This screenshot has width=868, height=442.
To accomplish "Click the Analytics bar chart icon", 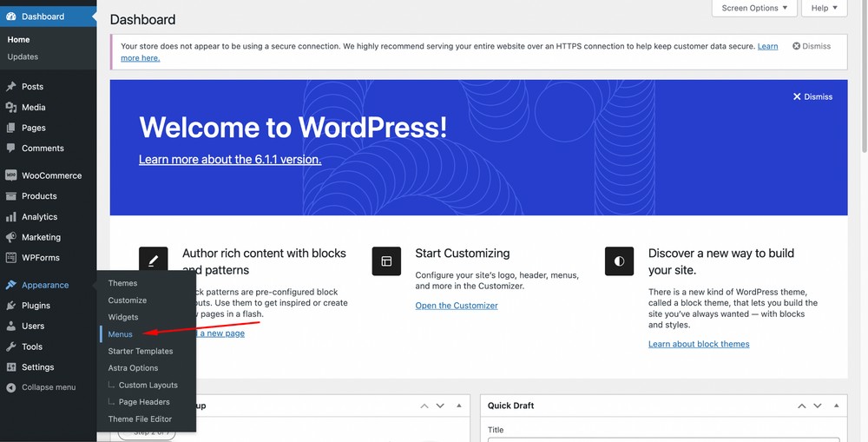I will pos(10,217).
